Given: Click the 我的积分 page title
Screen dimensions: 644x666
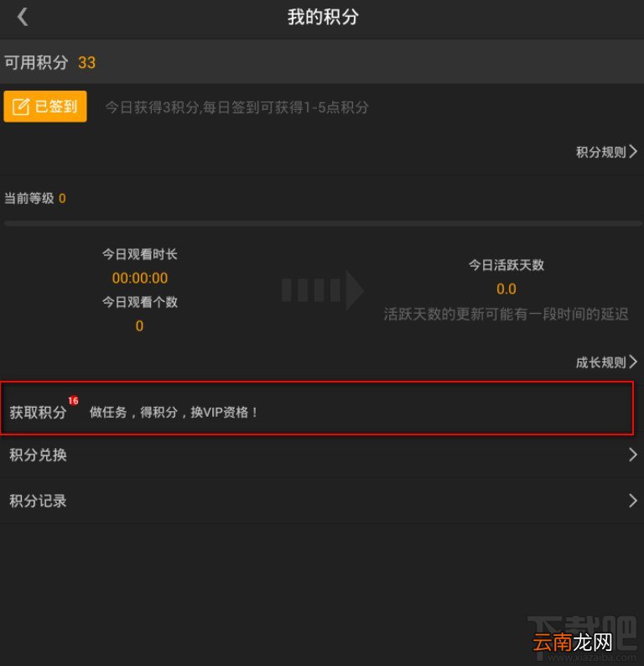Looking at the screenshot, I should click(x=323, y=18).
